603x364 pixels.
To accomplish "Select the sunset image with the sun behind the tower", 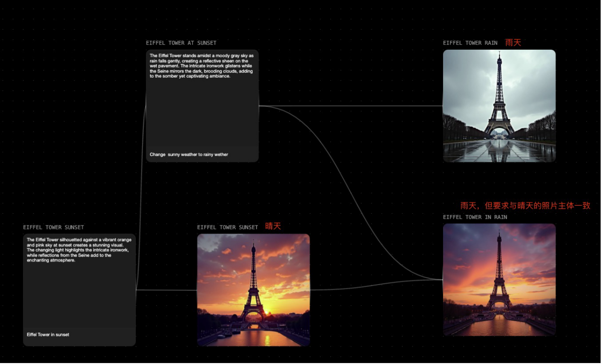I will [x=253, y=290].
